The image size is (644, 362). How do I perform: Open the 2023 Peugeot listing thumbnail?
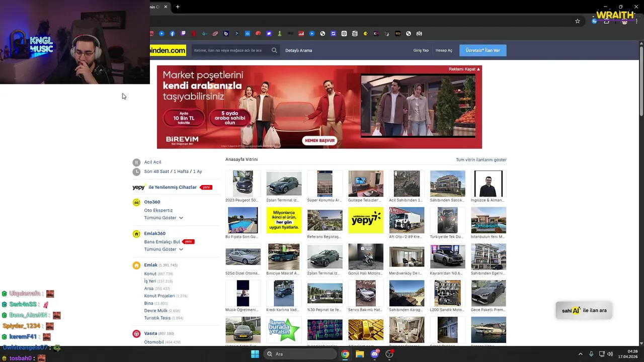coord(243,184)
